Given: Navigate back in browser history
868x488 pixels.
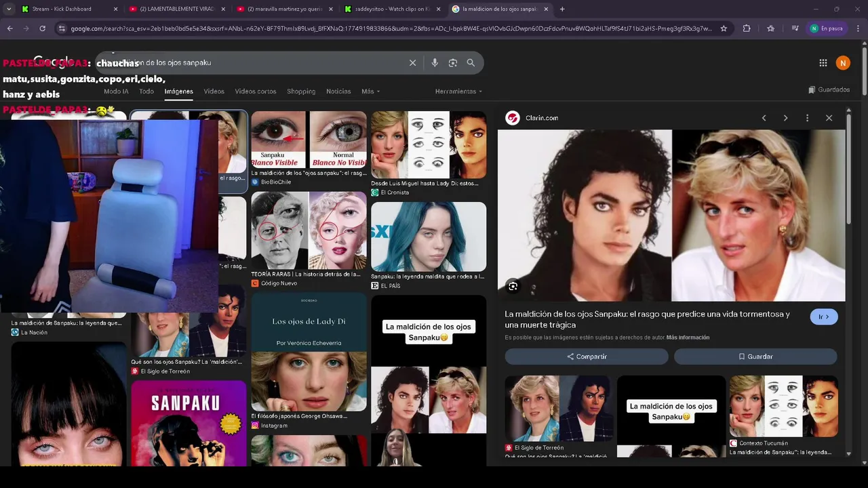Looking at the screenshot, I should [x=9, y=28].
